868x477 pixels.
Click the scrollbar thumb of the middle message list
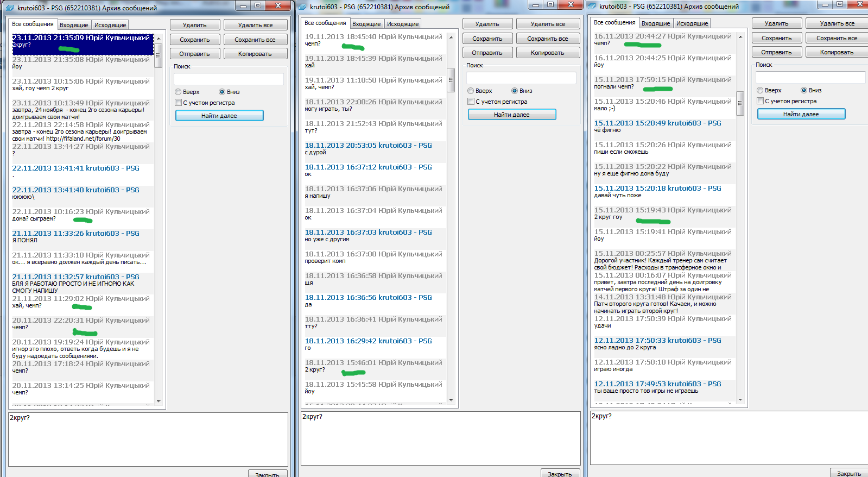451,80
